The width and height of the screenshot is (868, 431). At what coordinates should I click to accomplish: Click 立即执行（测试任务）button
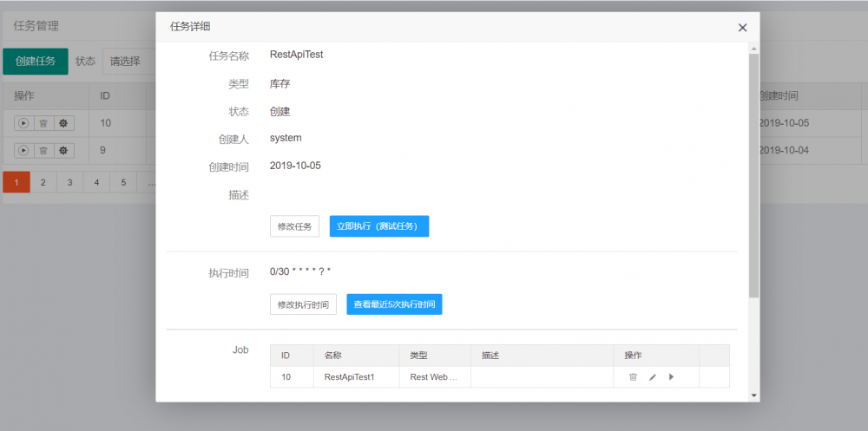pyautogui.click(x=379, y=226)
